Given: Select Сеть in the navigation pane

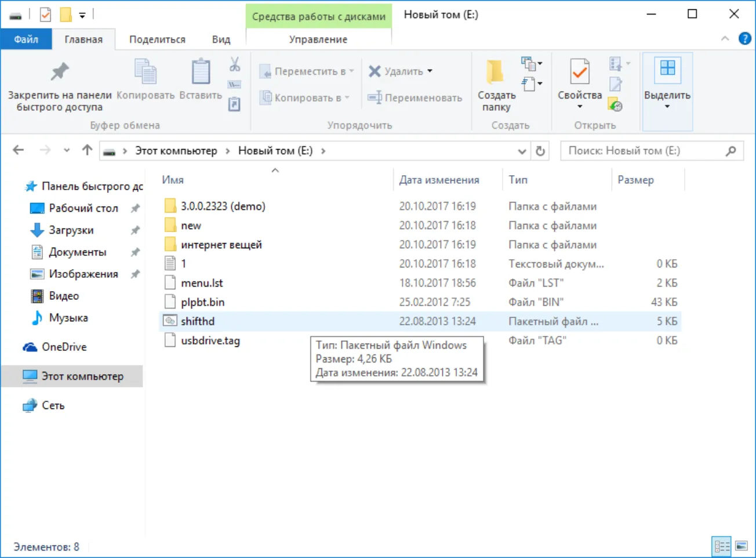Looking at the screenshot, I should tap(53, 405).
